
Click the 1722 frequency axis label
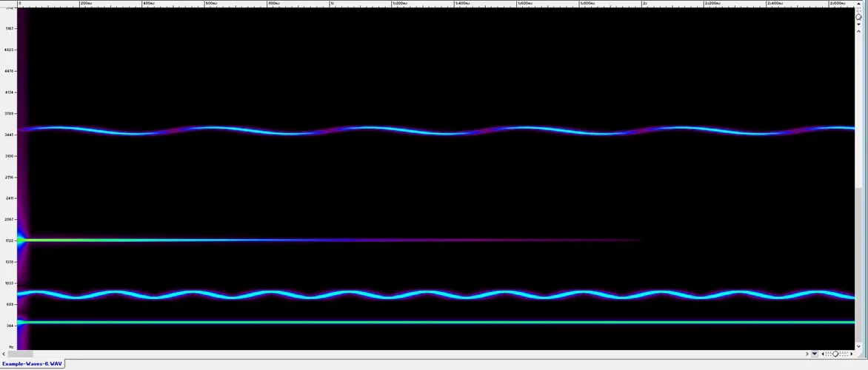click(9, 240)
